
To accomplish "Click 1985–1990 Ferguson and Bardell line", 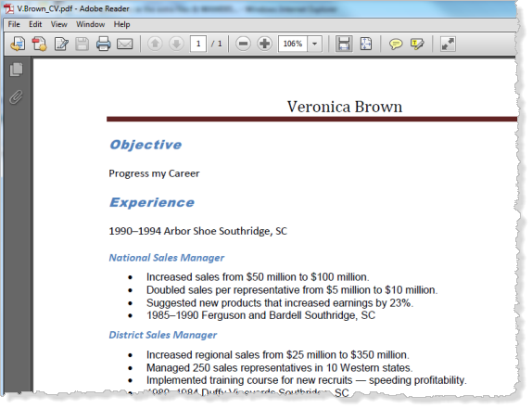I will coord(261,315).
